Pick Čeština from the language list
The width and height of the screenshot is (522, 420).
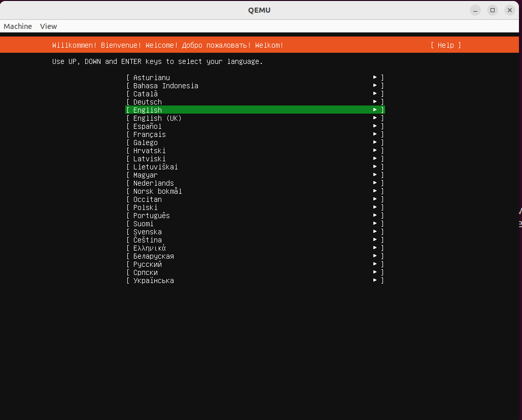point(147,239)
